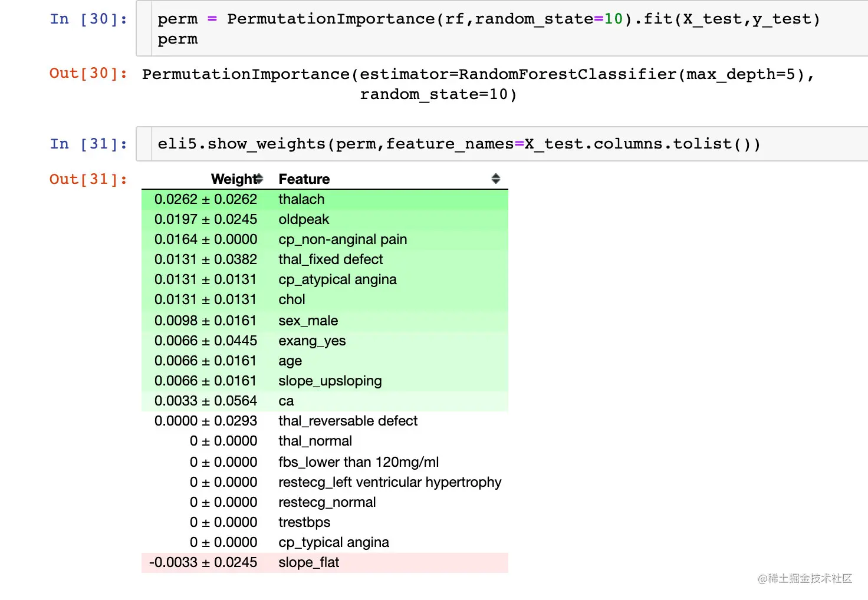The height and width of the screenshot is (600, 868).
Task: Select the cp_atypical angina feature
Action: pos(337,279)
